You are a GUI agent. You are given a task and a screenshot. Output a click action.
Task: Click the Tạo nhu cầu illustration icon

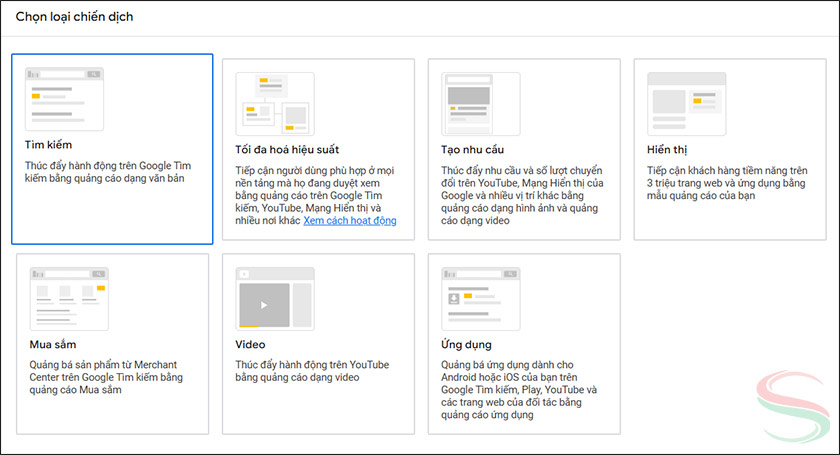481,104
